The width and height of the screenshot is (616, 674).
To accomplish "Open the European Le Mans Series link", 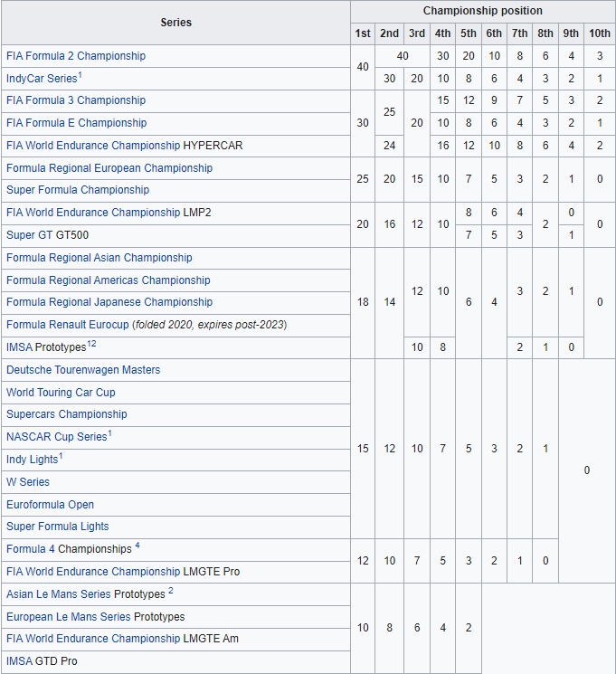I will point(69,617).
